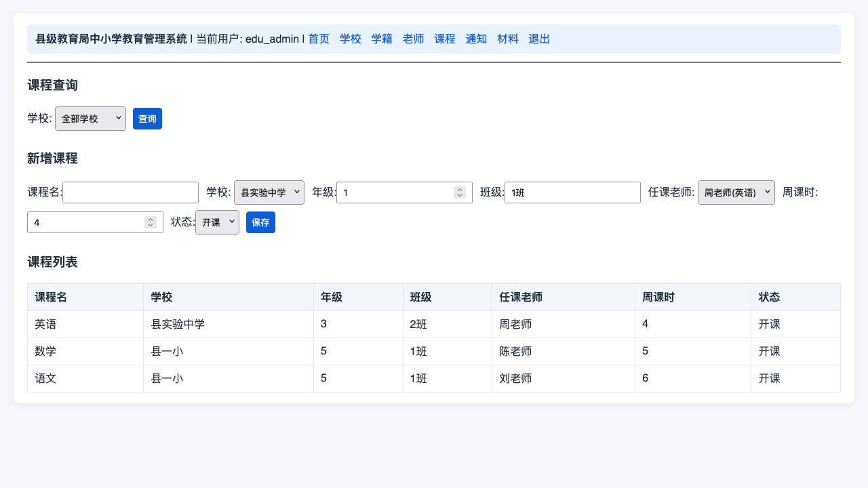Click the 年级 number field
Screen dimensions: 868x488
coord(404,192)
